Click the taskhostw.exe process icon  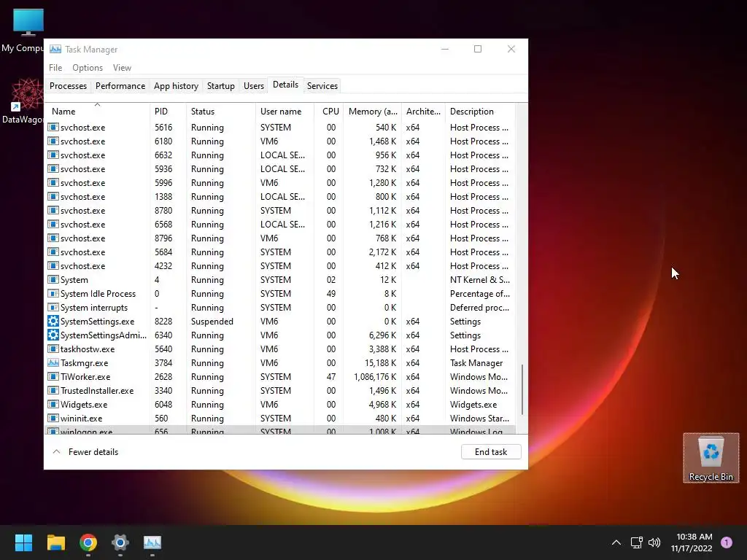coord(53,349)
